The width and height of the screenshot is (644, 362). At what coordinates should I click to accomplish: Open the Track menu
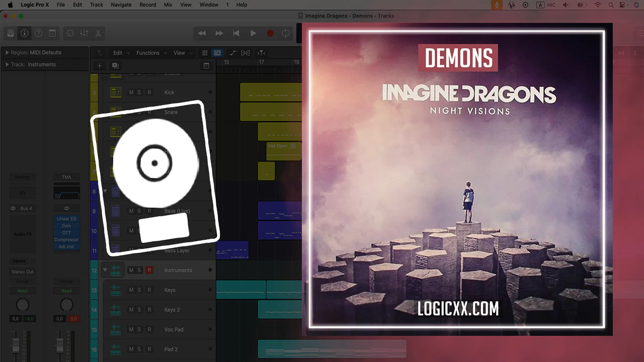(97, 5)
